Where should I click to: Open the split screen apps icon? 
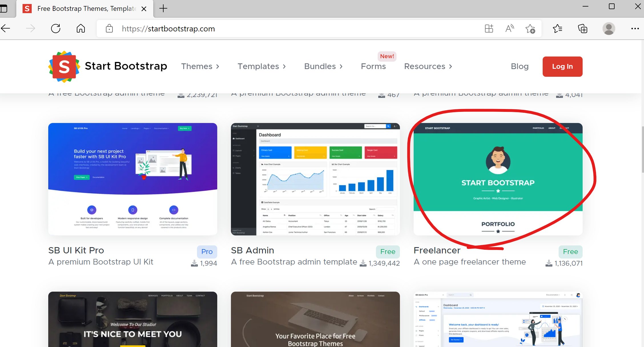tap(489, 29)
